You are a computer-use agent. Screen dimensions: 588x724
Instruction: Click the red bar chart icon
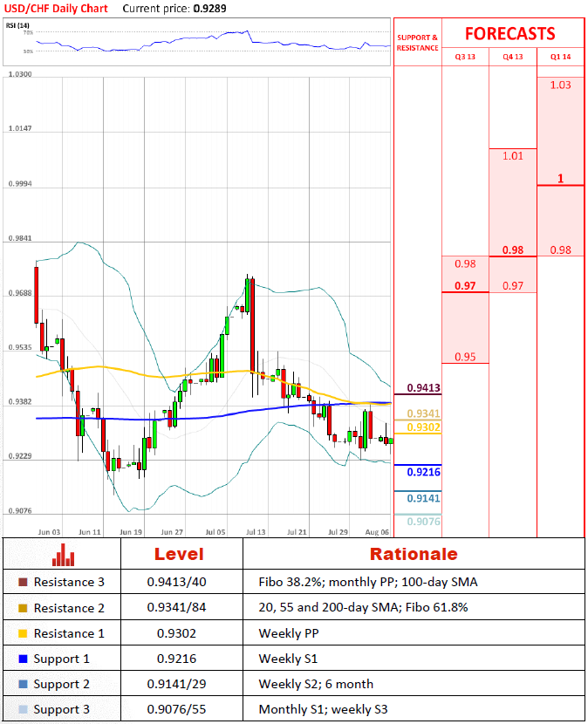[x=64, y=555]
